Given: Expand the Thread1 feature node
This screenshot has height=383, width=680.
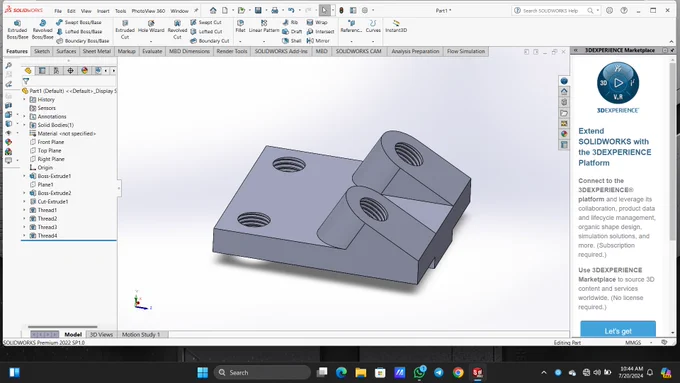Looking at the screenshot, I should point(24,210).
